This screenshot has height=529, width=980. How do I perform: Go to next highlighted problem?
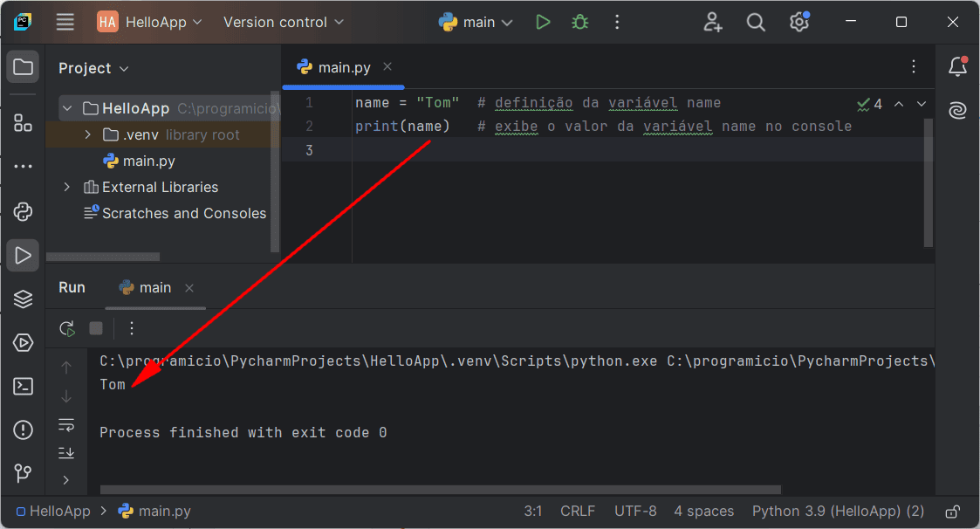point(922,104)
